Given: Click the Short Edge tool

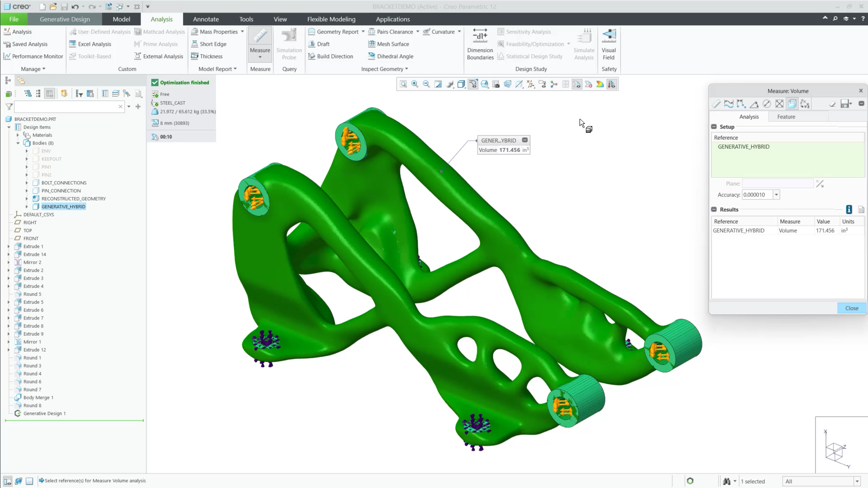Looking at the screenshot, I should (209, 44).
